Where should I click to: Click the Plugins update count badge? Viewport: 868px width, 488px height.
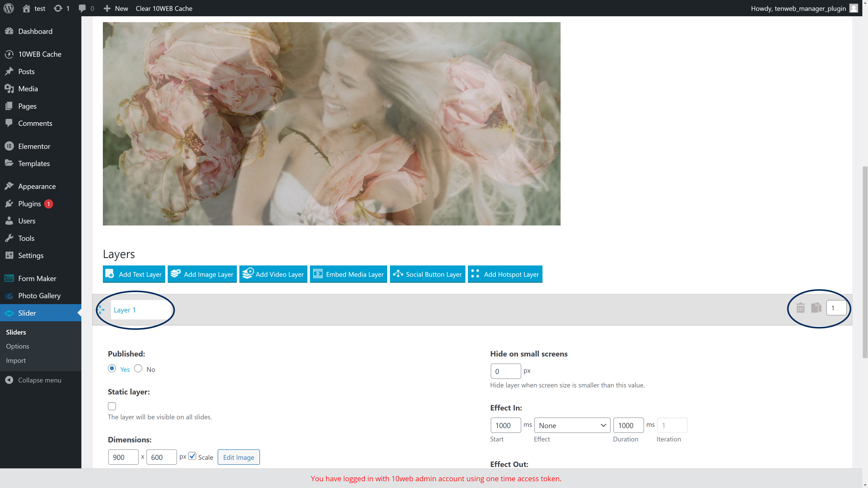point(49,204)
